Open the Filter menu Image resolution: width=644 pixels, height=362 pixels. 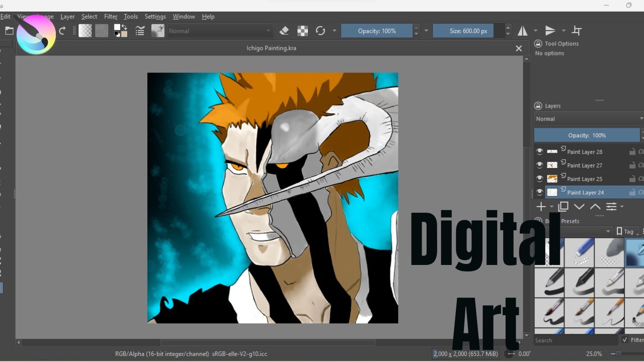tap(111, 17)
